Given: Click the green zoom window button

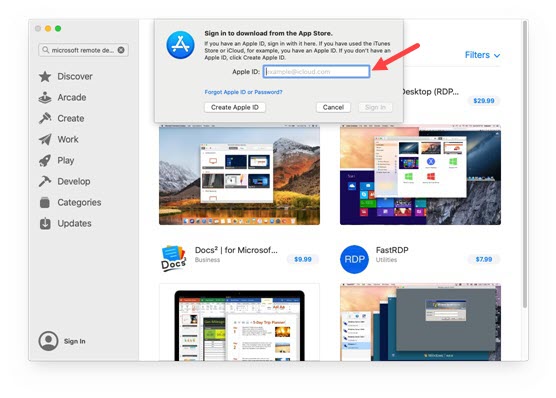Looking at the screenshot, I should click(x=58, y=28).
